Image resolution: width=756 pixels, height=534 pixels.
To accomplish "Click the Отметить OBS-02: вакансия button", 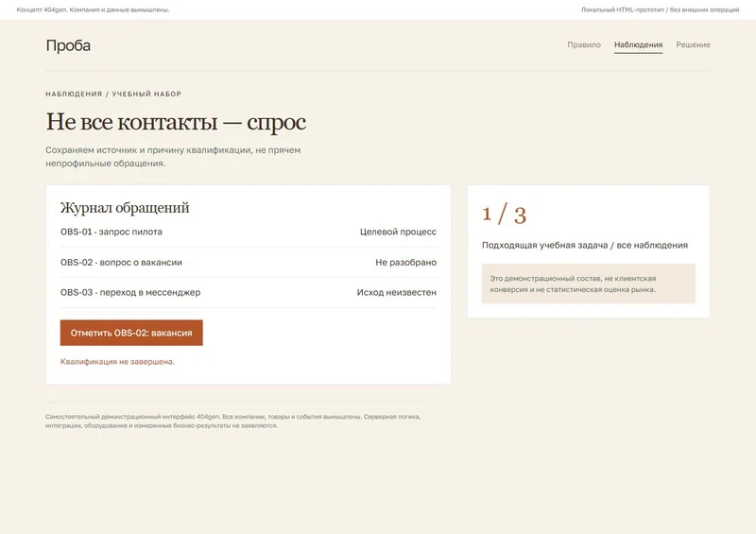I will (131, 333).
